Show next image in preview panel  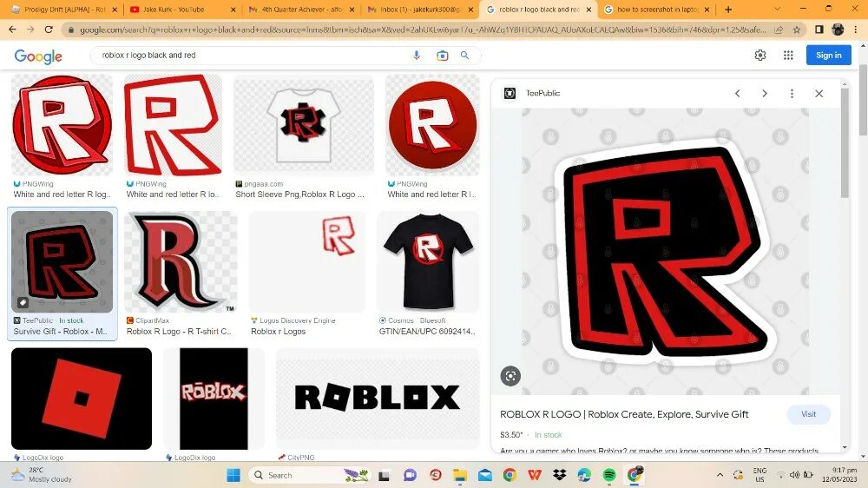click(765, 94)
